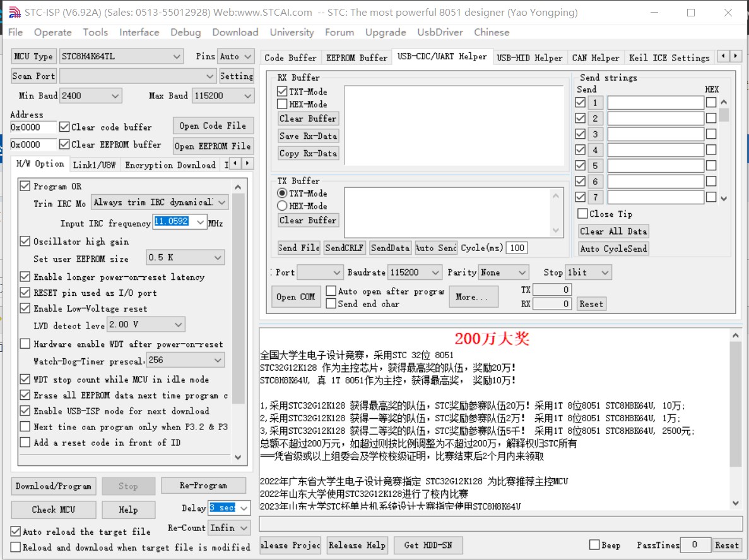Enable Hardware enable WDT after power-on-reset
Image resolution: width=749 pixels, height=560 pixels.
[x=25, y=344]
